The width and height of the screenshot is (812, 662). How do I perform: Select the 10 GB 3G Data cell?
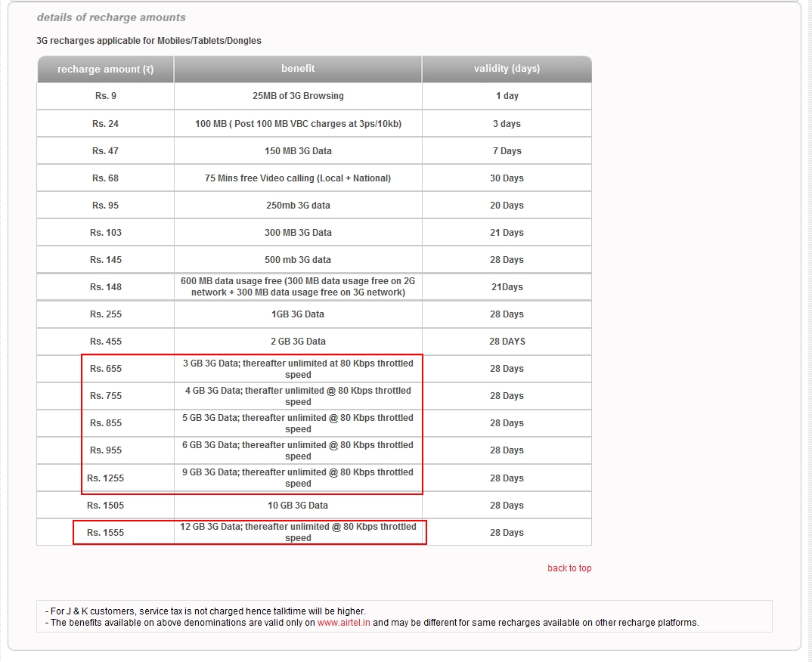[297, 505]
